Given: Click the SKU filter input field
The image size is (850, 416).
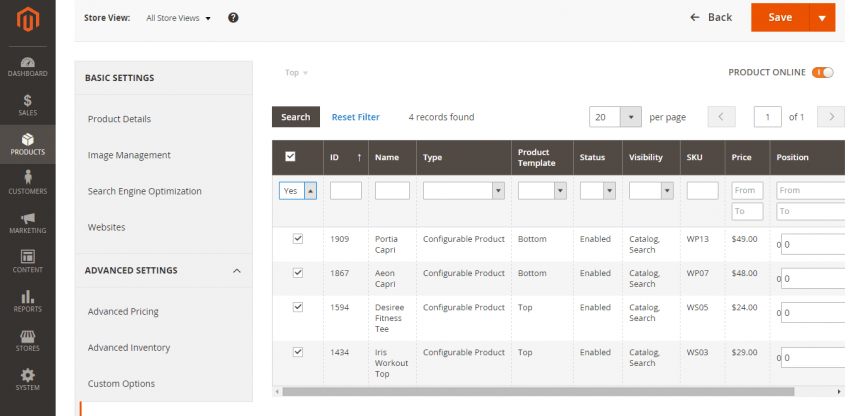Looking at the screenshot, I should pos(703,190).
